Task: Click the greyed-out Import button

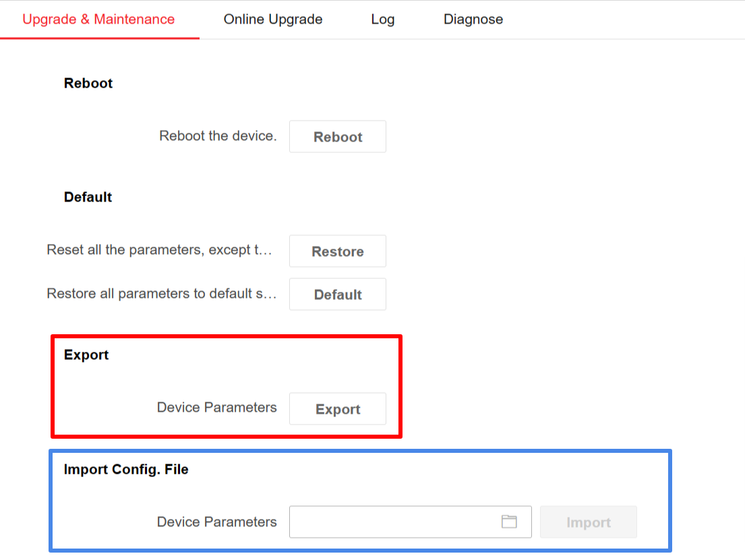Action: click(x=588, y=522)
